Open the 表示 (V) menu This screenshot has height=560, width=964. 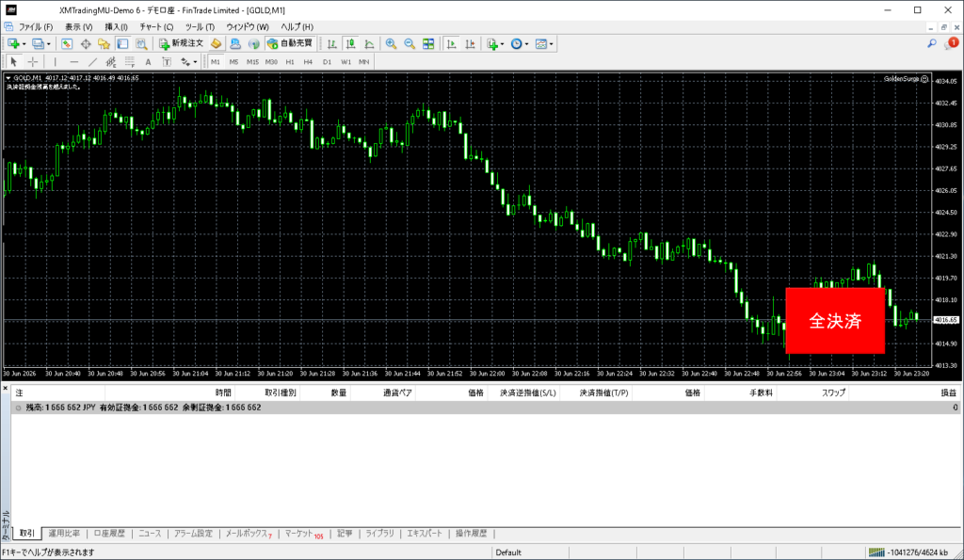point(79,27)
